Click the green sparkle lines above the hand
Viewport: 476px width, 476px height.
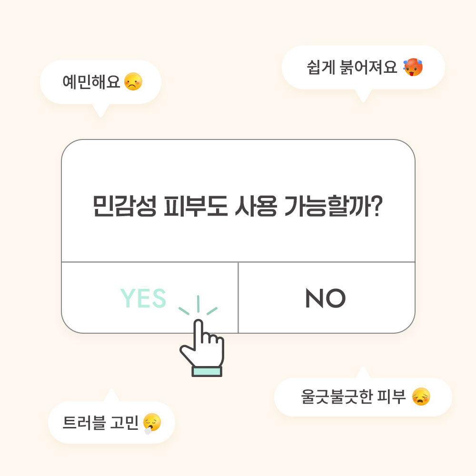(x=198, y=305)
